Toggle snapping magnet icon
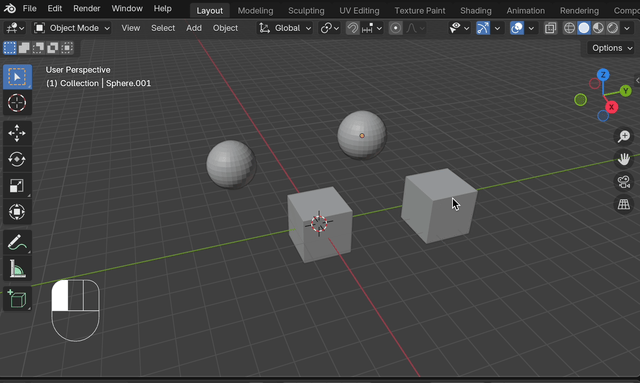640x383 pixels. coord(352,28)
